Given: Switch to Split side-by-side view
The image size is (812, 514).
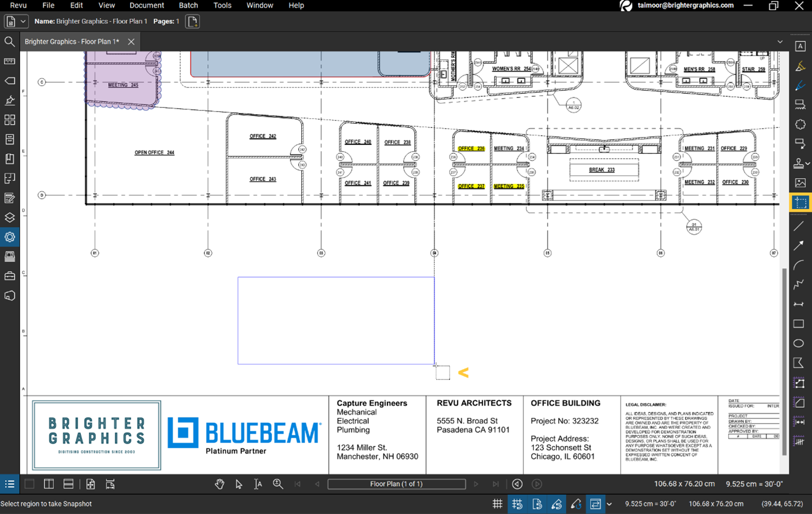Looking at the screenshot, I should [x=49, y=484].
